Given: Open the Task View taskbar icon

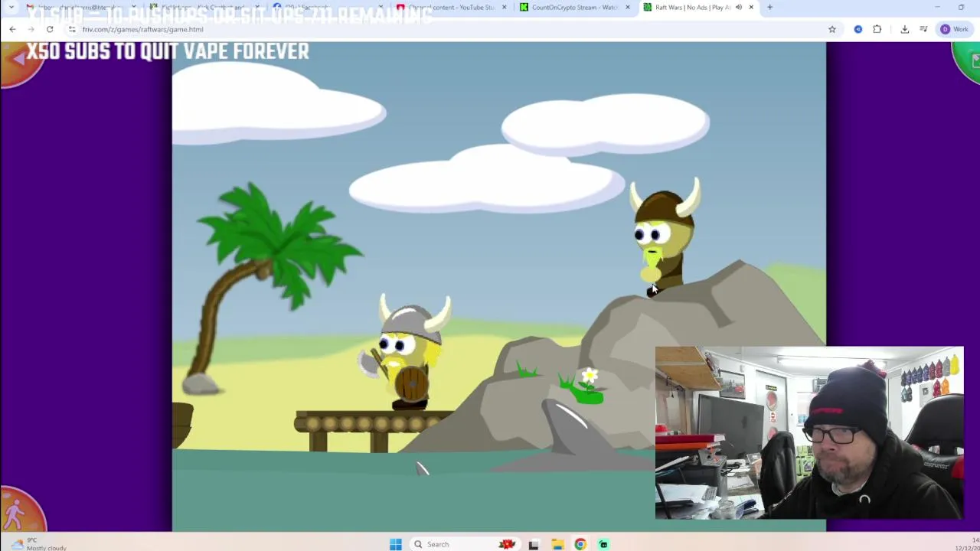Looking at the screenshot, I should 534,544.
